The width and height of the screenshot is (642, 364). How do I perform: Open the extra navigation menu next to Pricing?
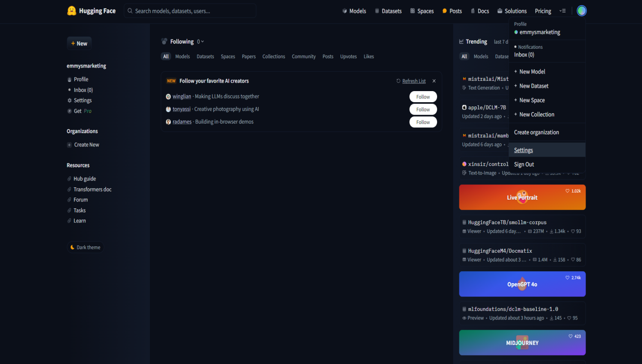562,11
